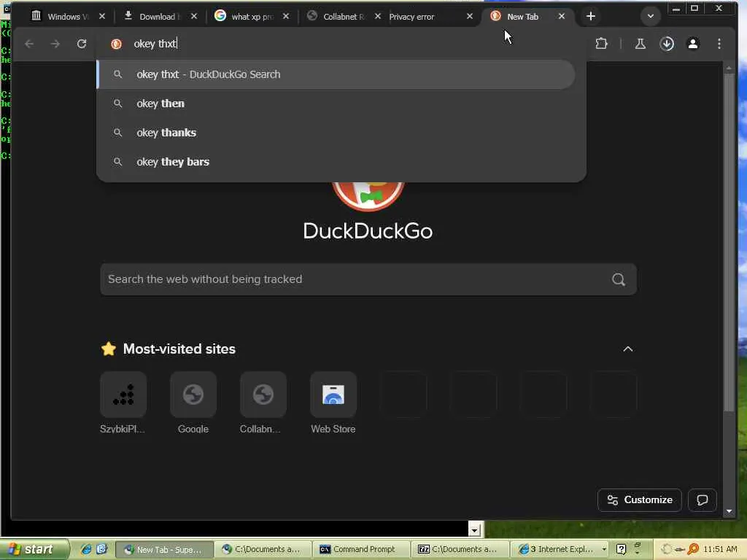Screen dimensions: 747x560
Task: Click the browser back arrow
Action: click(29, 44)
